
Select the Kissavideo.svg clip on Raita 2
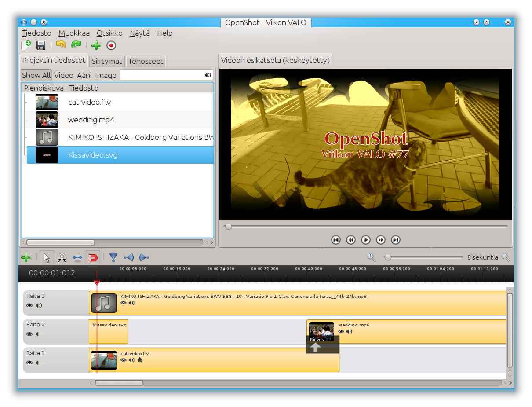(x=108, y=332)
